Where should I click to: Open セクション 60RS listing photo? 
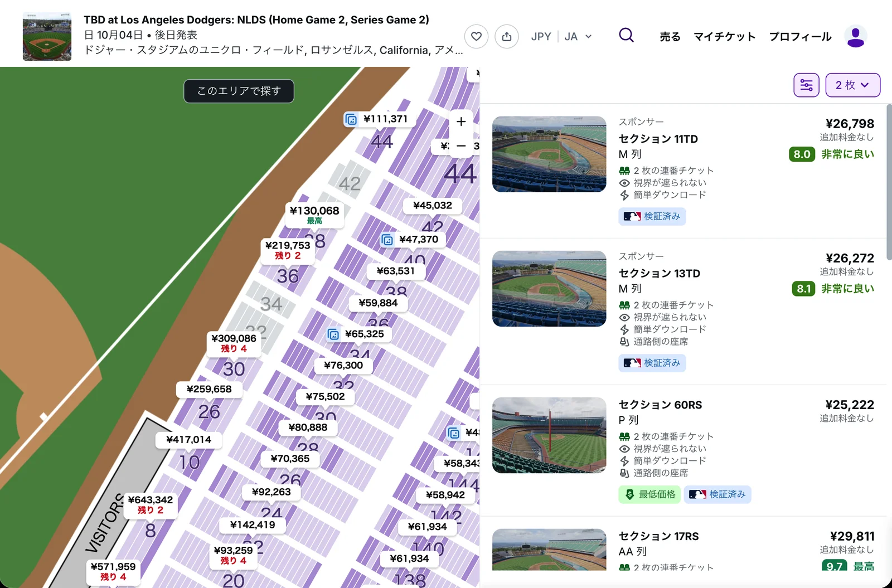(549, 435)
